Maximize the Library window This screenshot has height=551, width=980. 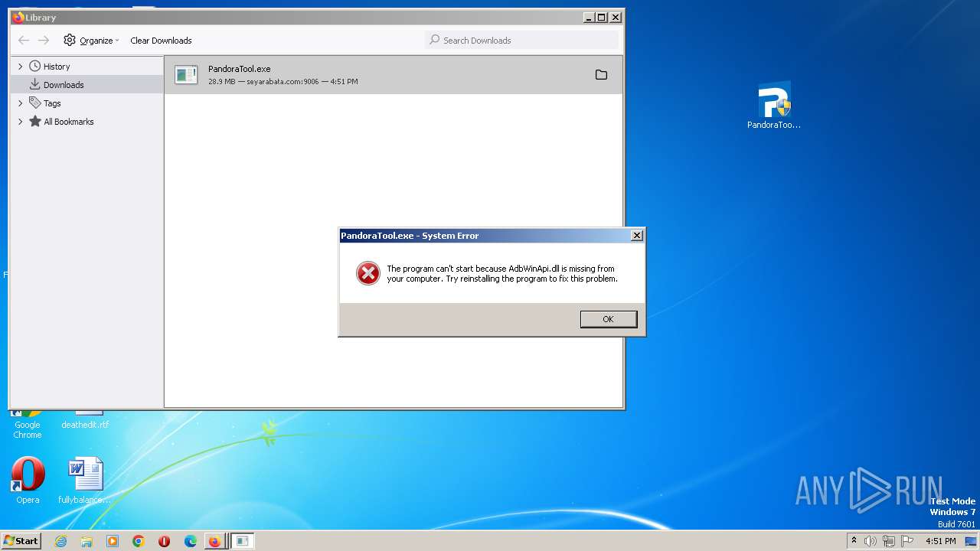coord(601,17)
